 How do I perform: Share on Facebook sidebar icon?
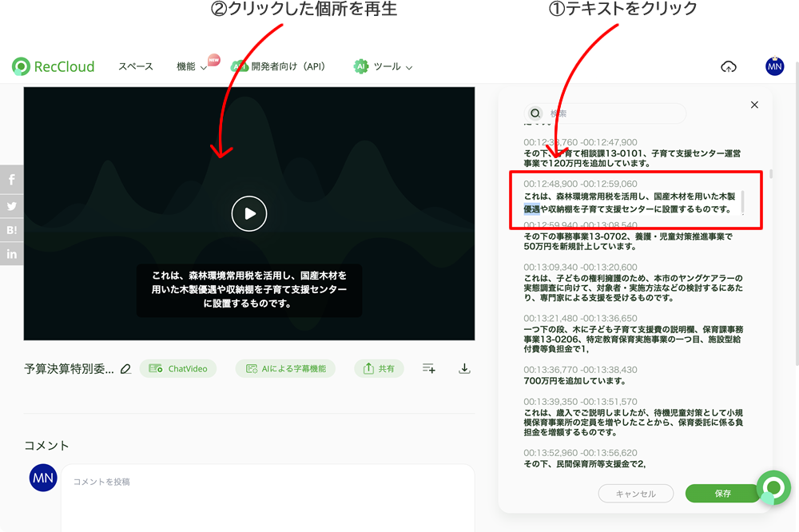12,180
